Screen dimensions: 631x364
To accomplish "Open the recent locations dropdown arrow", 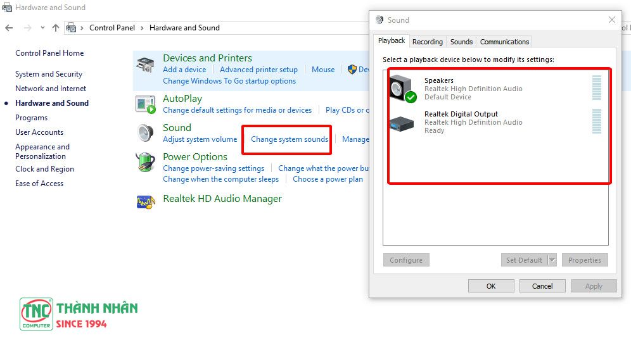I will (42, 28).
